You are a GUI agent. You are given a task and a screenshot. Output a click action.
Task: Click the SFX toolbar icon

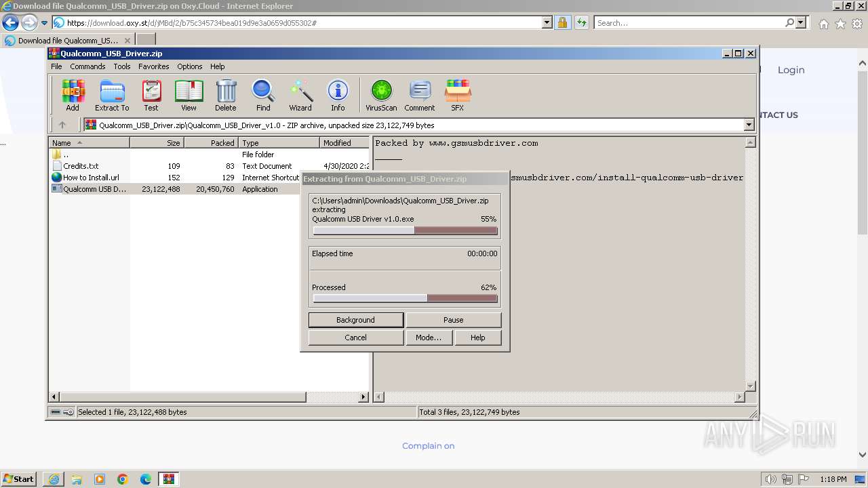tap(458, 95)
